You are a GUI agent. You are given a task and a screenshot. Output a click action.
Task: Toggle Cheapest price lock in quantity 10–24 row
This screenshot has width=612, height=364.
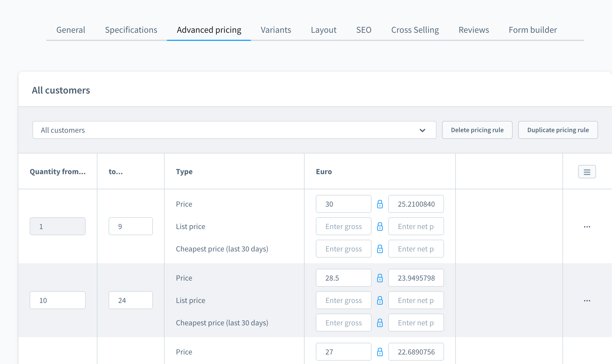pos(380,323)
